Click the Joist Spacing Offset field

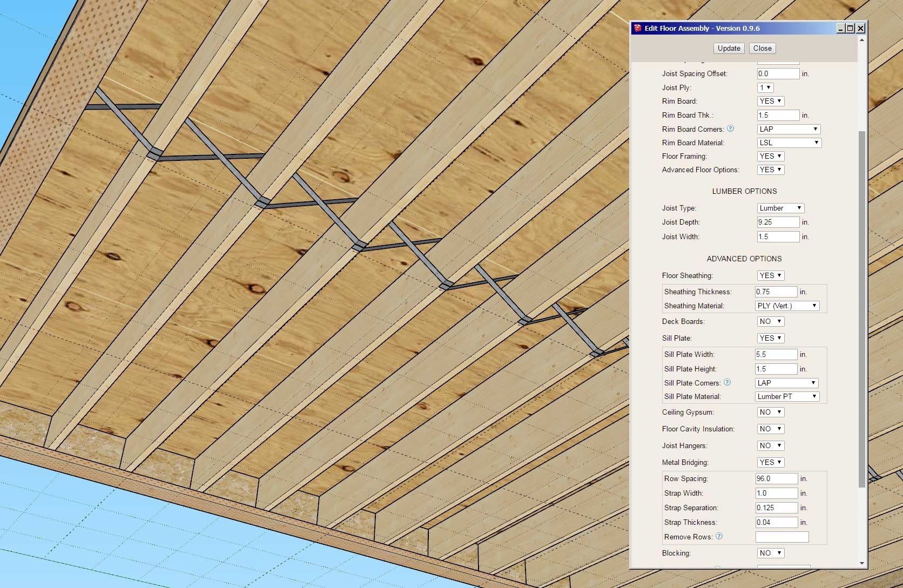(778, 73)
